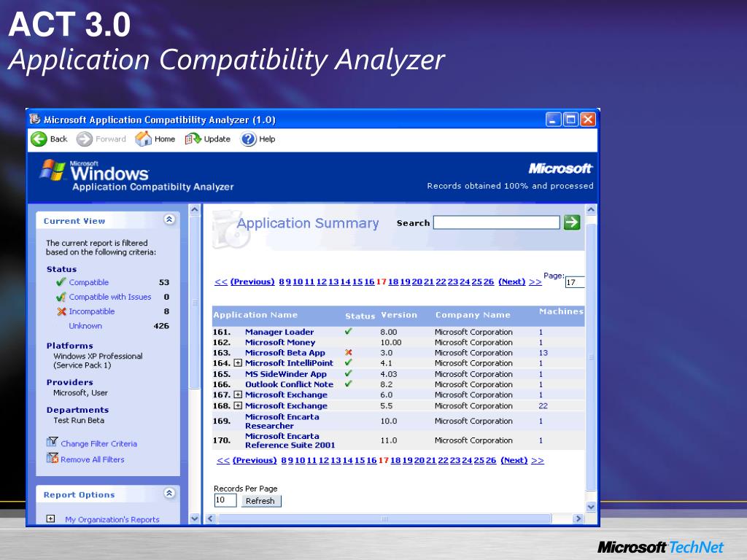Open the MS SideWinder App link
The width and height of the screenshot is (747, 560).
(286, 374)
